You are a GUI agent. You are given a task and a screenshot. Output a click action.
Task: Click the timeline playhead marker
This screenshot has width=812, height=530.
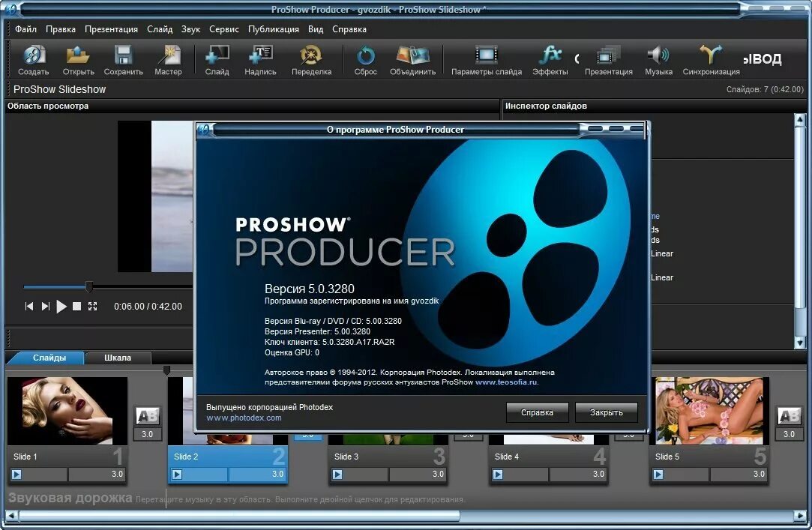point(166,370)
